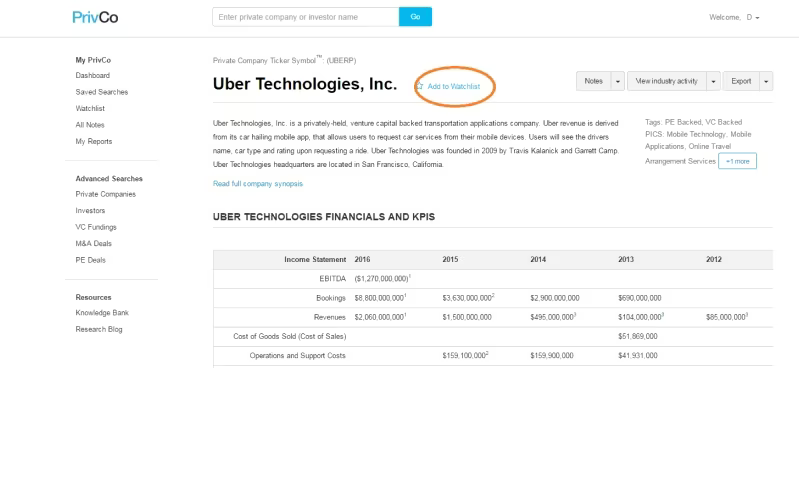Click the PrivCo logo
This screenshot has width=800, height=500.
95,17
